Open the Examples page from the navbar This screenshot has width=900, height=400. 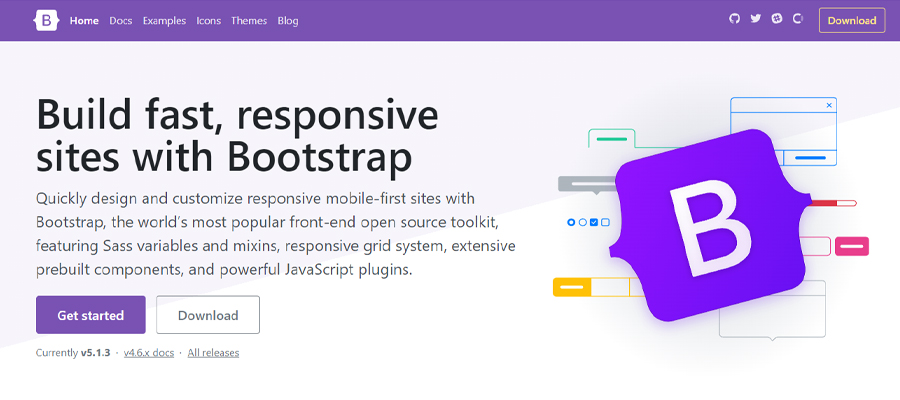[x=164, y=20]
